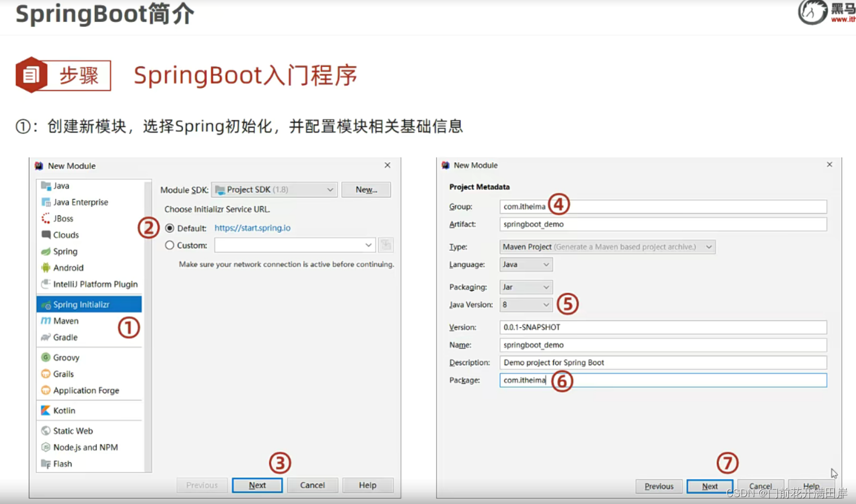Click the Artifact field springboot_demo
Viewport: 856px width, 504px height.
tap(663, 224)
